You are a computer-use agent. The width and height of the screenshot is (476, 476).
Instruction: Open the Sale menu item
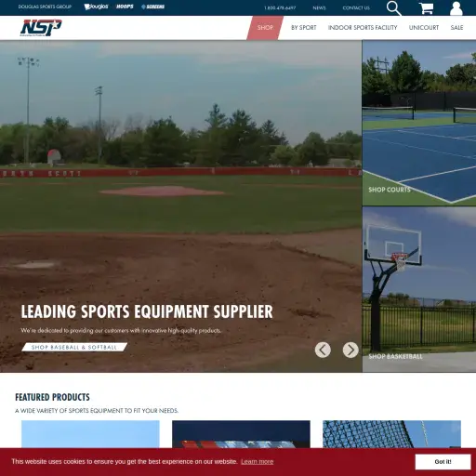[456, 28]
